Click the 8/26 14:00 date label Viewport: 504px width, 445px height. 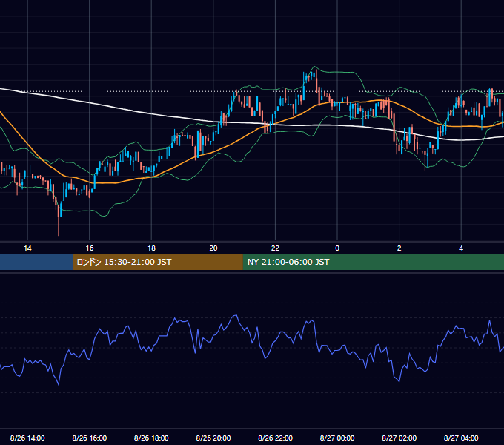tap(27, 438)
